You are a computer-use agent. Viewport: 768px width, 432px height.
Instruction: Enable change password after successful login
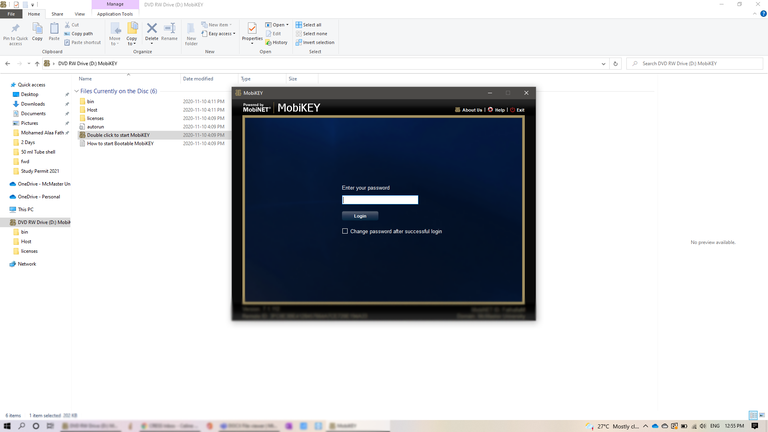point(345,231)
